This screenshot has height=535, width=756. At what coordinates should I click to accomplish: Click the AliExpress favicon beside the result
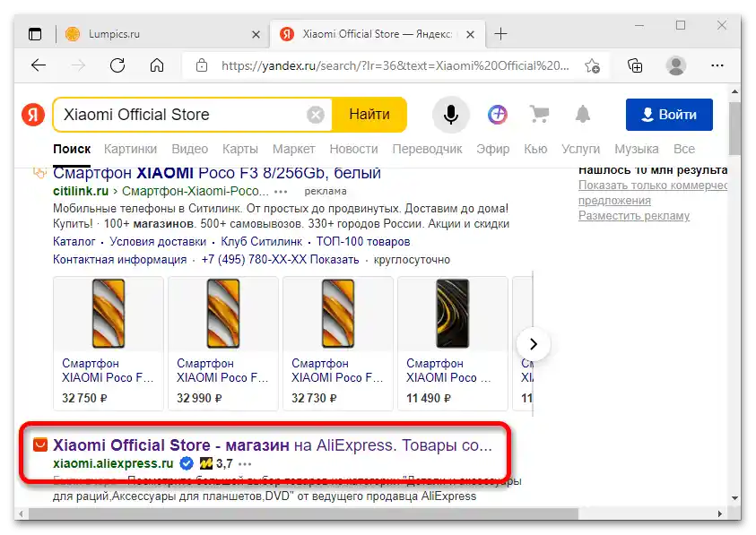[40, 444]
